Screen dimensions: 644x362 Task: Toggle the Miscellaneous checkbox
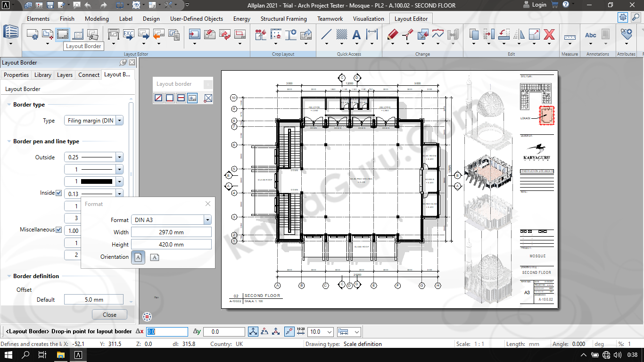(59, 230)
